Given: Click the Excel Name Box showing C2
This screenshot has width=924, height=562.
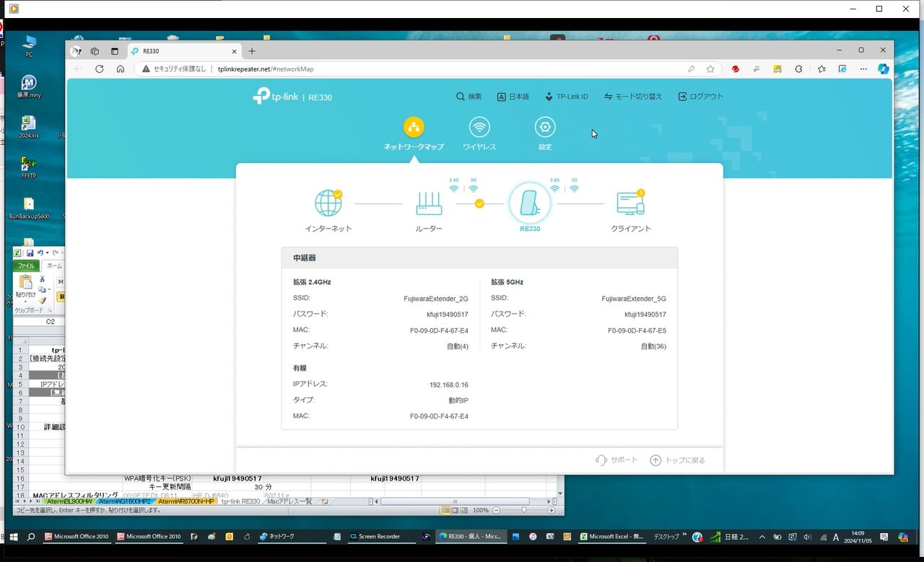Looking at the screenshot, I should (39, 322).
